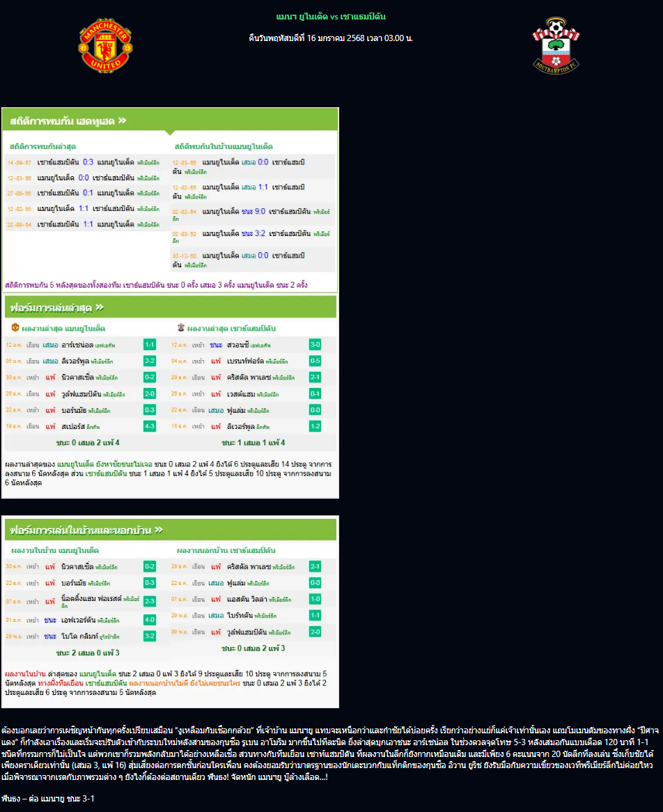Click home tally ชนะ 2 เสมอ 0 แพ้ 3
The height and width of the screenshot is (812, 663).
tap(88, 653)
